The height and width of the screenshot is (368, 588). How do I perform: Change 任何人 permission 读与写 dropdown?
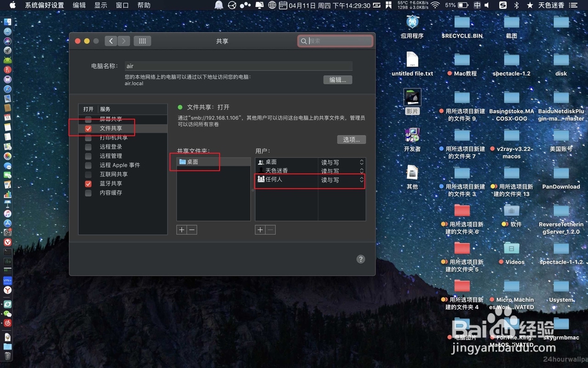(342, 180)
